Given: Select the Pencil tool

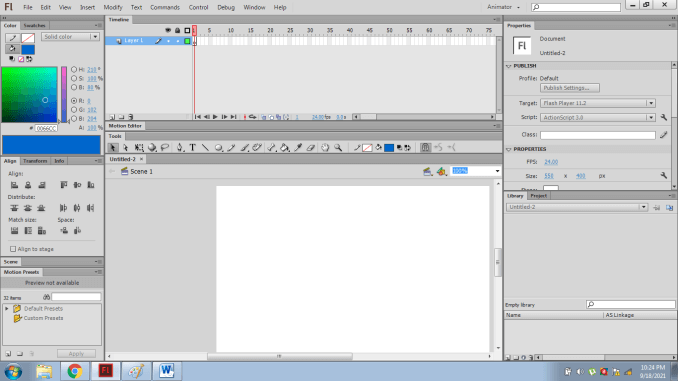Looking at the screenshot, I should coord(231,148).
